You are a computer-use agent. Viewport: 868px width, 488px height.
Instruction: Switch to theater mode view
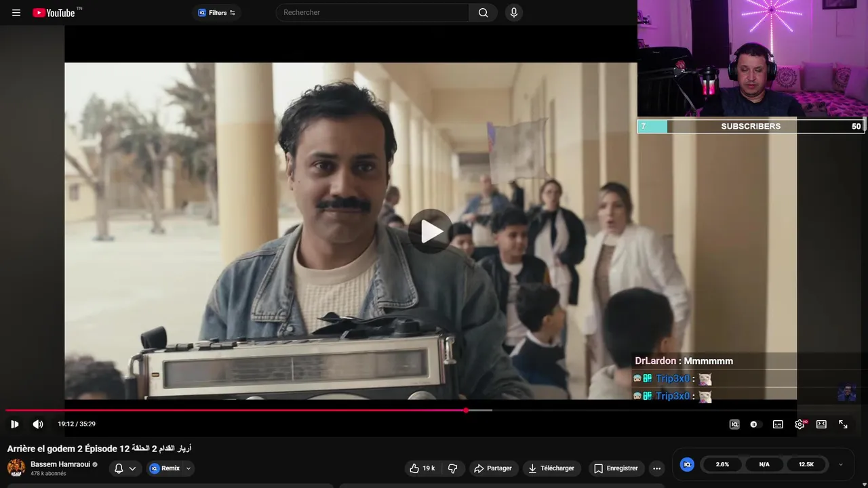point(821,424)
